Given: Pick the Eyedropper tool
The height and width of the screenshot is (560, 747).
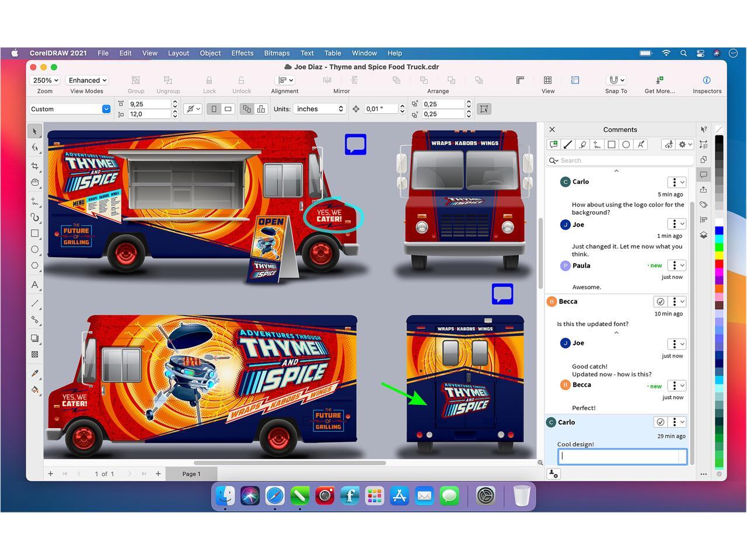Looking at the screenshot, I should point(35,373).
